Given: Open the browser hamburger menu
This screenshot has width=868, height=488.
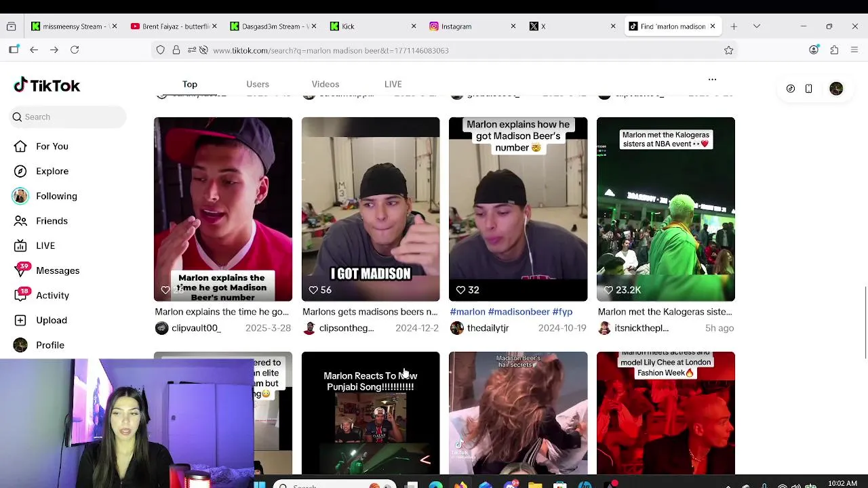Looking at the screenshot, I should tap(854, 49).
